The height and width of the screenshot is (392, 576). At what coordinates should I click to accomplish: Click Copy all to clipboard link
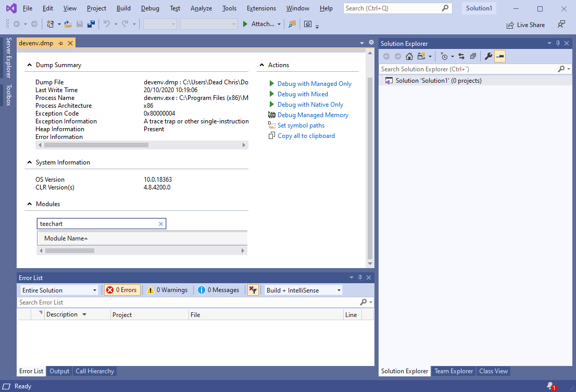click(x=306, y=136)
